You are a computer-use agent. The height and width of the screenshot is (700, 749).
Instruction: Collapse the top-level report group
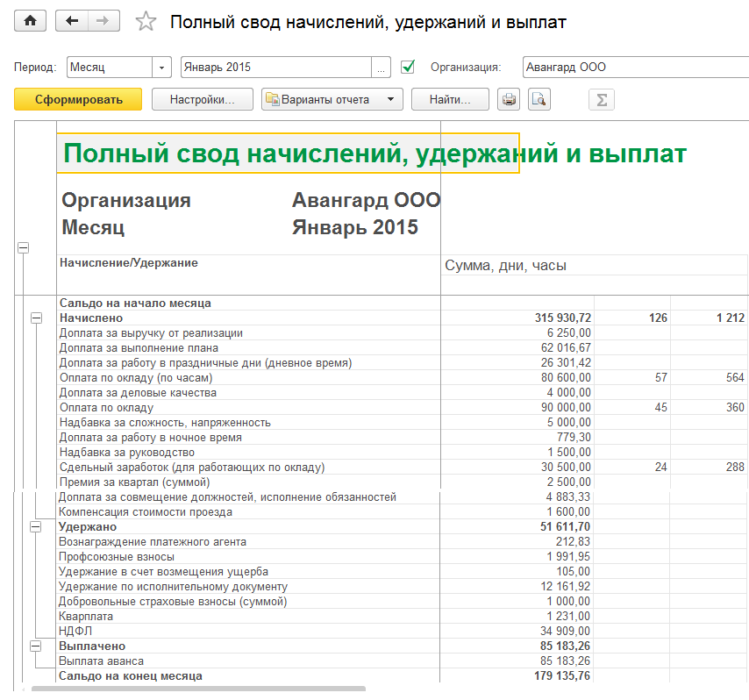coord(22,248)
